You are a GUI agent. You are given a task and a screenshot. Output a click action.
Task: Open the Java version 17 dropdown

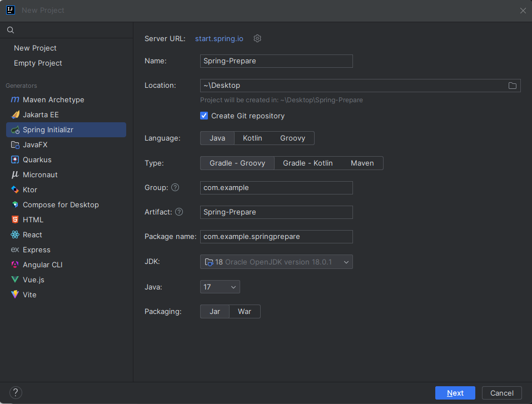click(220, 287)
